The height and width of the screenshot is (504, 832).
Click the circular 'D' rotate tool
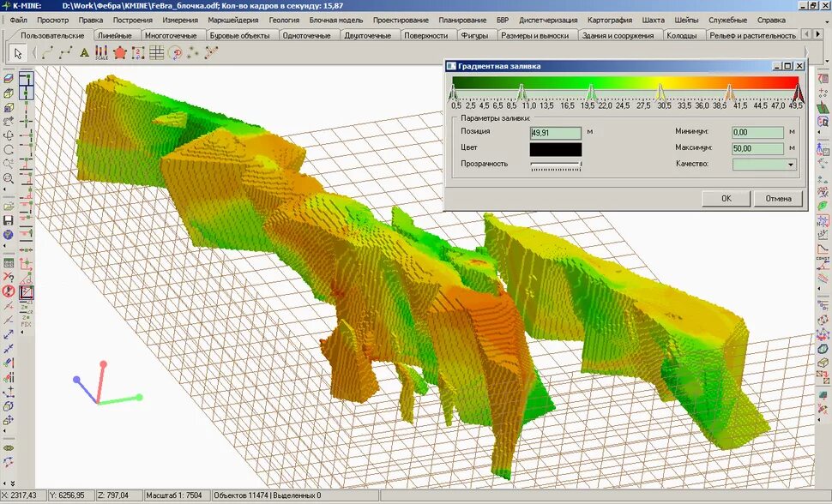point(175,53)
